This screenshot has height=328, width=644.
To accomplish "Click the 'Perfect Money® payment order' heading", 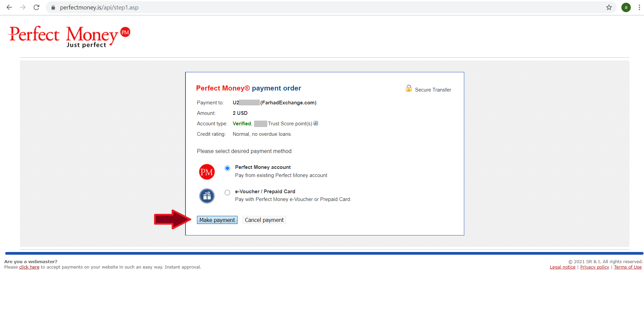I will (248, 88).
